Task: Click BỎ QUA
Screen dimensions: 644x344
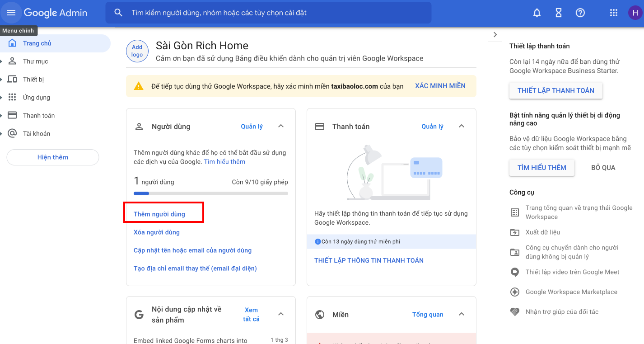Action: coord(603,168)
